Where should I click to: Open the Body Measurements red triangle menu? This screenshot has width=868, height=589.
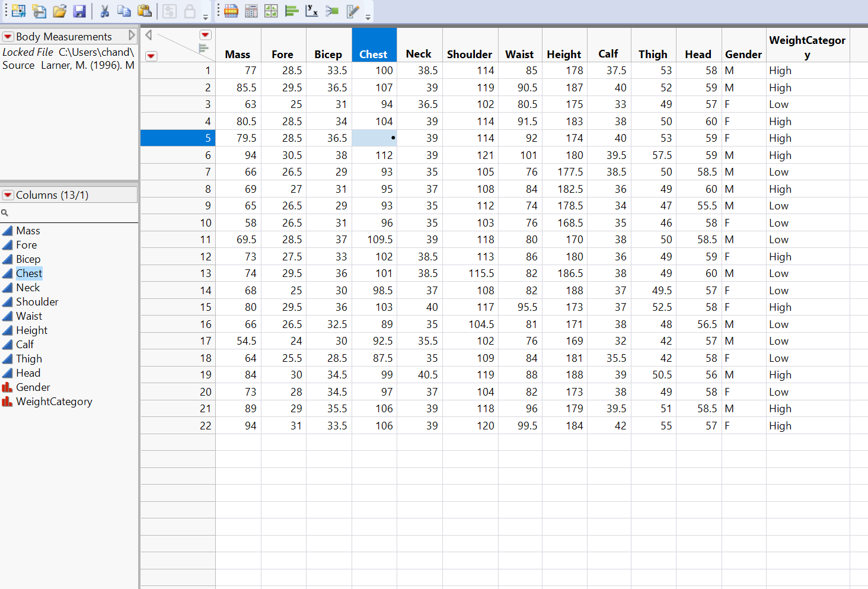coord(8,37)
